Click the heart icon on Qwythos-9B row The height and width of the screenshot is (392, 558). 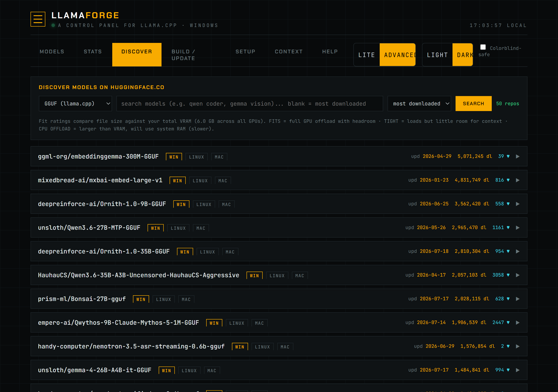508,323
